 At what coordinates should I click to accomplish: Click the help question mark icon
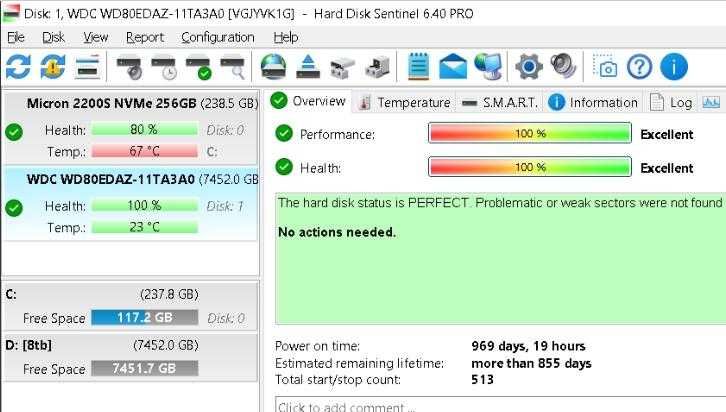[639, 67]
